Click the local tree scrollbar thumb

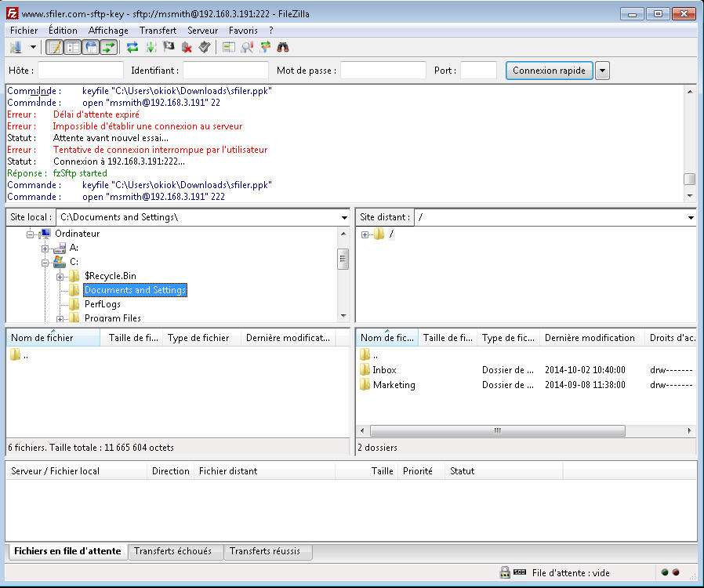click(343, 259)
